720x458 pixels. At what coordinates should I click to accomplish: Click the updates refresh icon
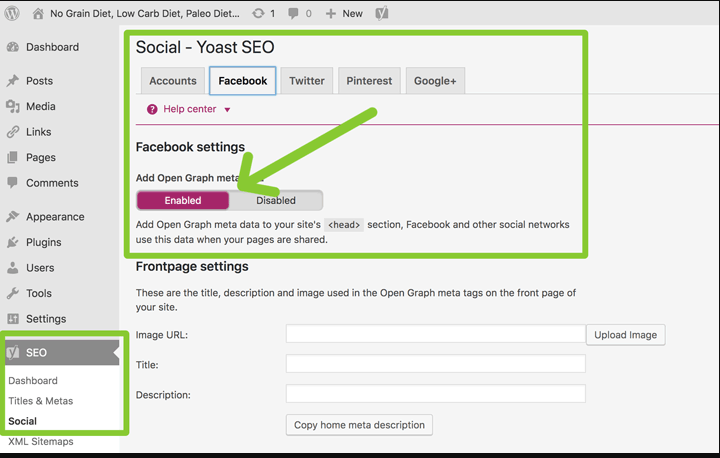point(259,14)
